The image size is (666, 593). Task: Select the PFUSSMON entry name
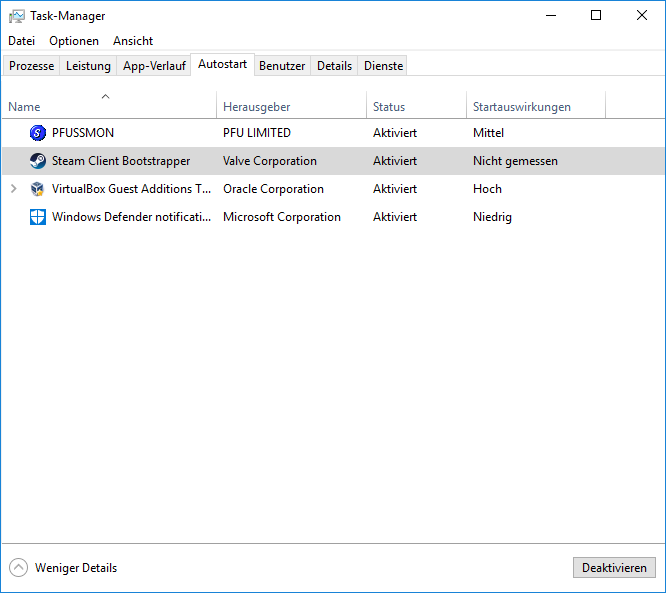83,133
